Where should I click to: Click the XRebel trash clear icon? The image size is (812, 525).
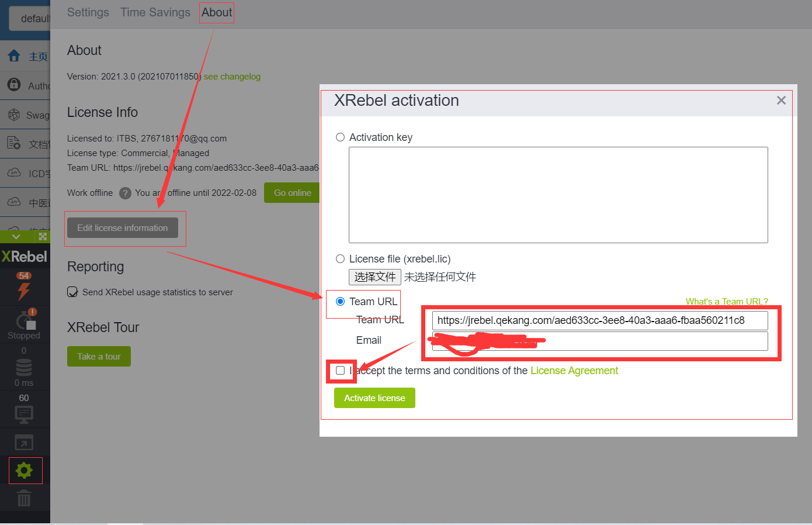tap(24, 499)
